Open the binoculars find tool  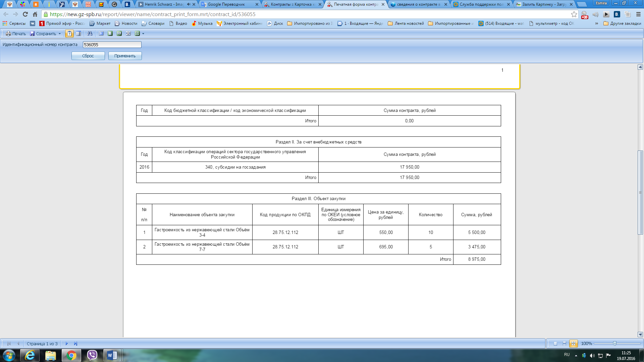point(90,34)
